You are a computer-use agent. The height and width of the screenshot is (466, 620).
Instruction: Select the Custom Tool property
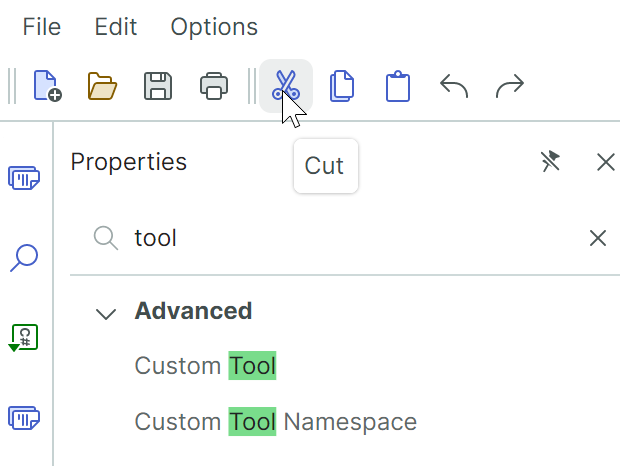[205, 367]
